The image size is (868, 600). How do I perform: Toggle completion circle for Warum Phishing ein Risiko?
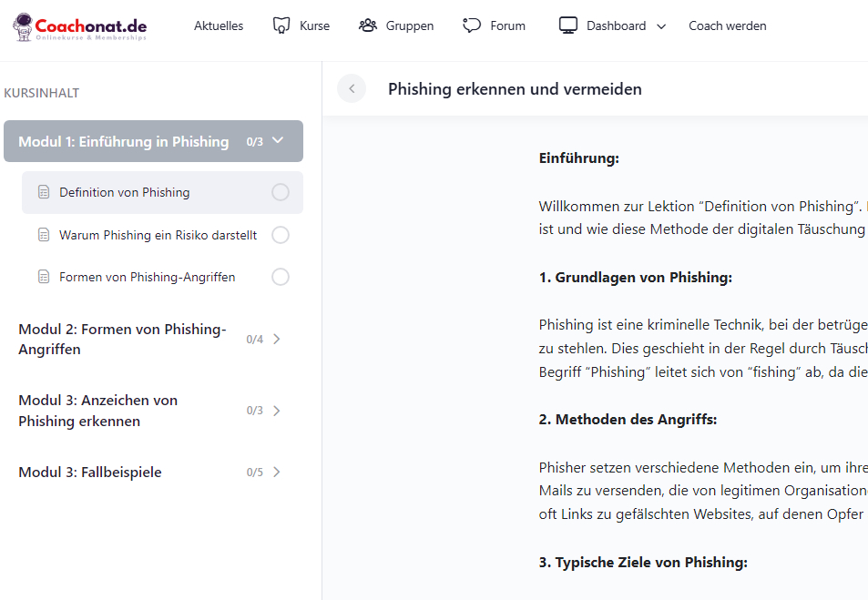[x=281, y=235]
